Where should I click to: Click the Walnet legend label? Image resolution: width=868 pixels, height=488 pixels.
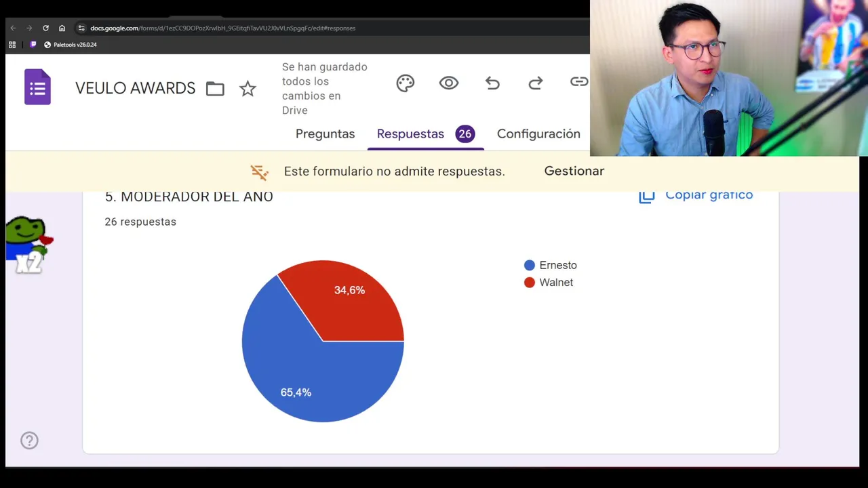pos(556,283)
